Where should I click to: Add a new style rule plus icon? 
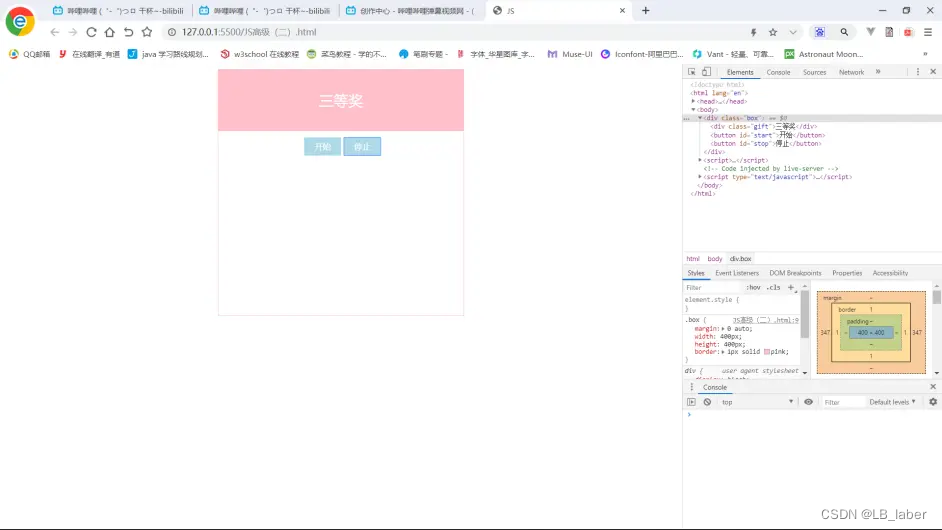pyautogui.click(x=791, y=288)
